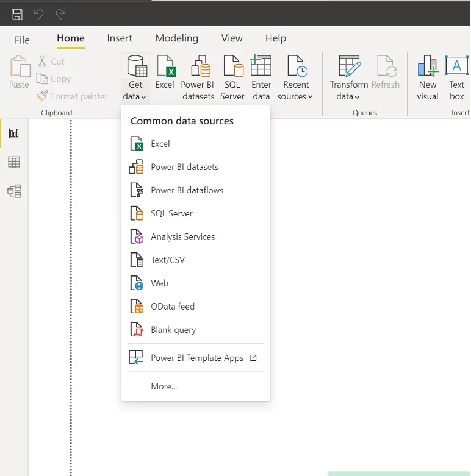The width and height of the screenshot is (471, 476).
Task: Open the Help ribbon tab
Action: point(276,38)
